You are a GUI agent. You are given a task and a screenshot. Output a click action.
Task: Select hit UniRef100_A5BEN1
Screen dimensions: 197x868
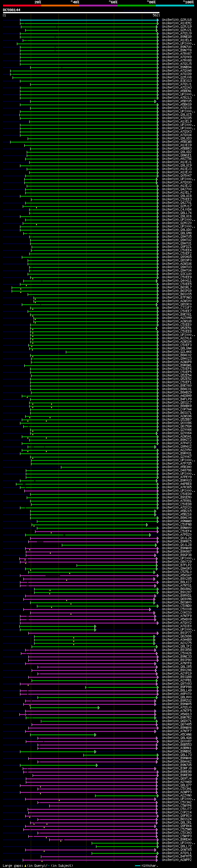click(177, 91)
